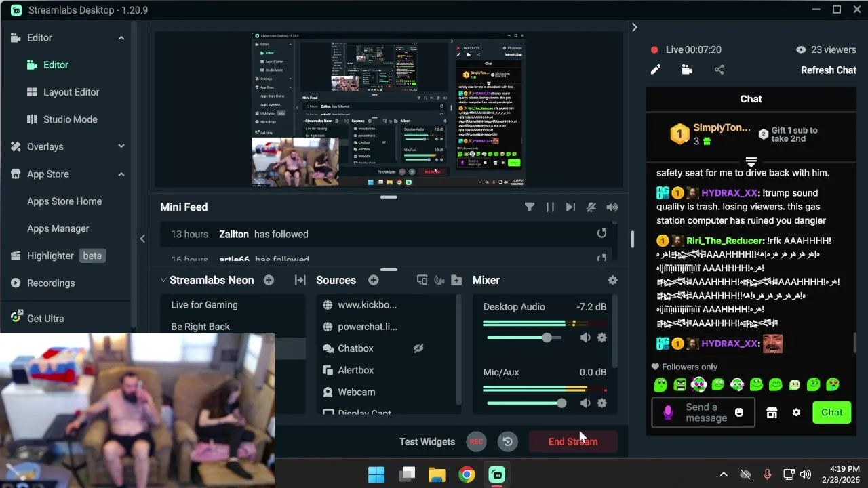Toggle Mini Feed event notifications bell
Image resolution: width=868 pixels, height=488 pixels.
pos(591,207)
